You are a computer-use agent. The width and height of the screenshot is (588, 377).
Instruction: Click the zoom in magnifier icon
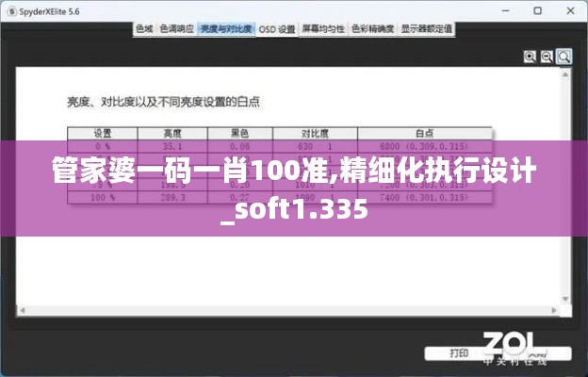pyautogui.click(x=530, y=57)
